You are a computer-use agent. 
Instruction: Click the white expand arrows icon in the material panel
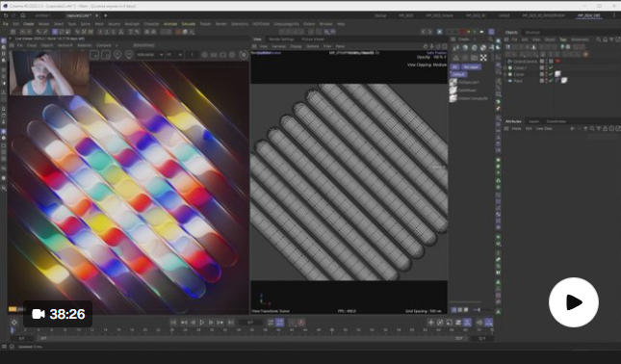[x=483, y=58]
